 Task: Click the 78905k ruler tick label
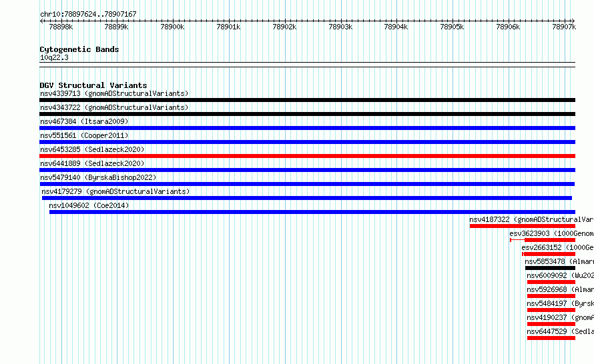452,27
